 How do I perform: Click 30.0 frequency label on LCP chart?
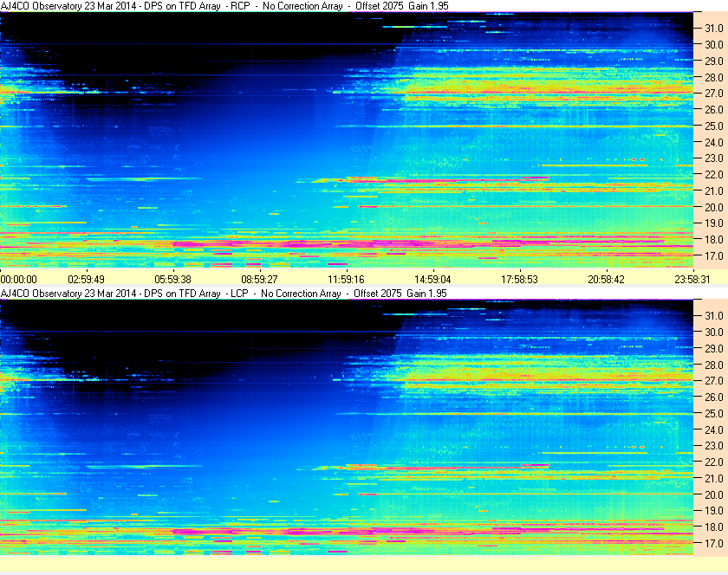tap(714, 332)
